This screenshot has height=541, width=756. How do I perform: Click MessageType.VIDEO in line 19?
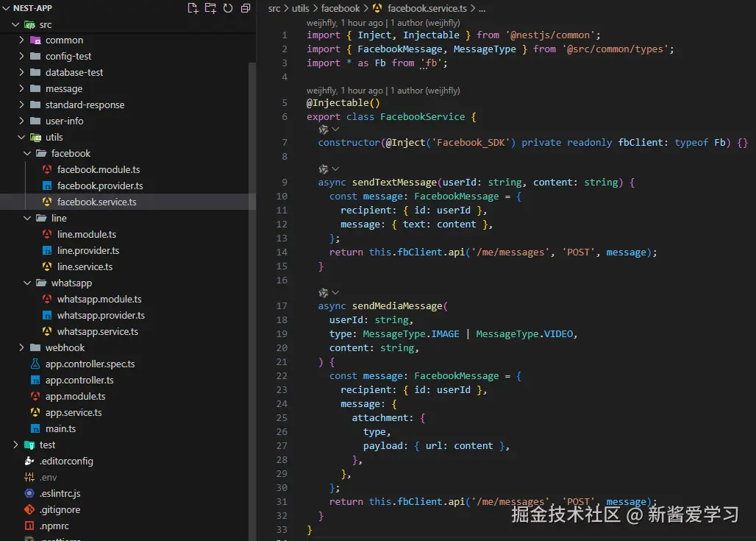point(524,333)
